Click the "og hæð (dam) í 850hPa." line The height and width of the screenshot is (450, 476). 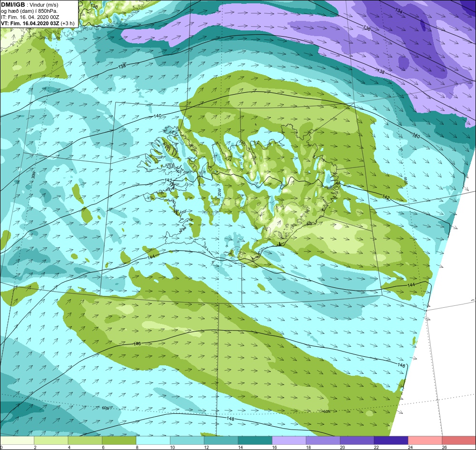(29, 11)
